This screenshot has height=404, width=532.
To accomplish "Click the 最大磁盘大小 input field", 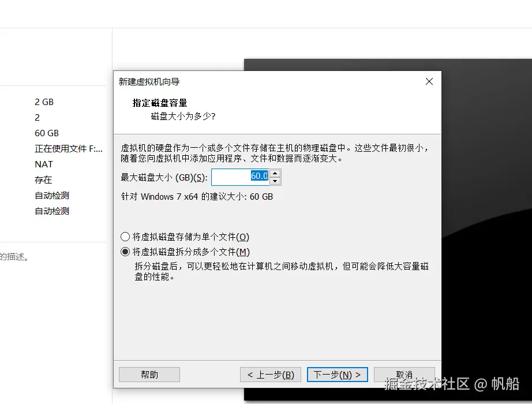I will (x=240, y=177).
